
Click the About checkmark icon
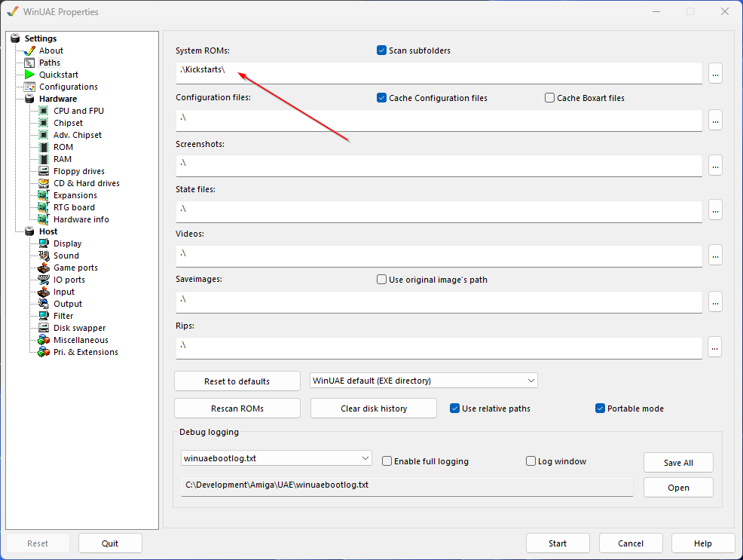point(29,50)
